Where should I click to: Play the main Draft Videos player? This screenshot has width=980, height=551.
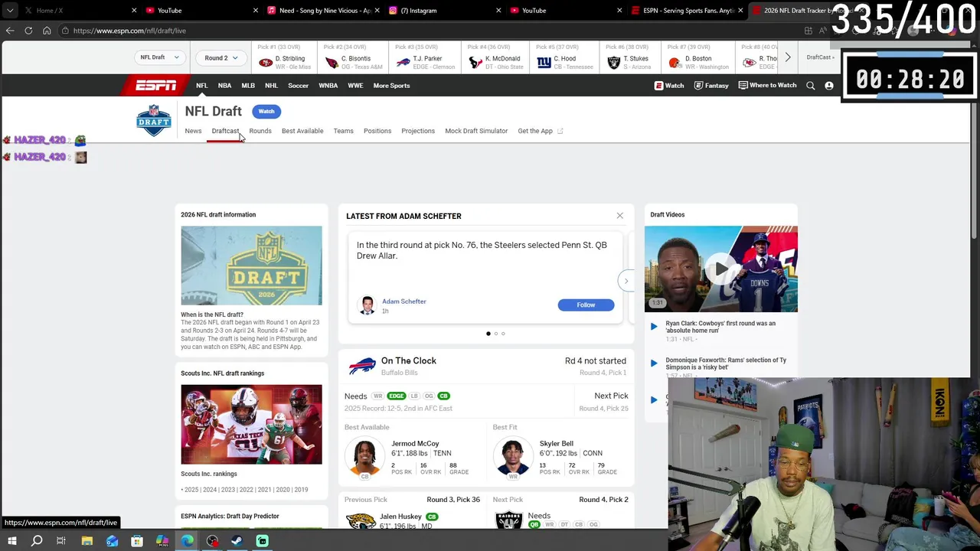coord(720,269)
